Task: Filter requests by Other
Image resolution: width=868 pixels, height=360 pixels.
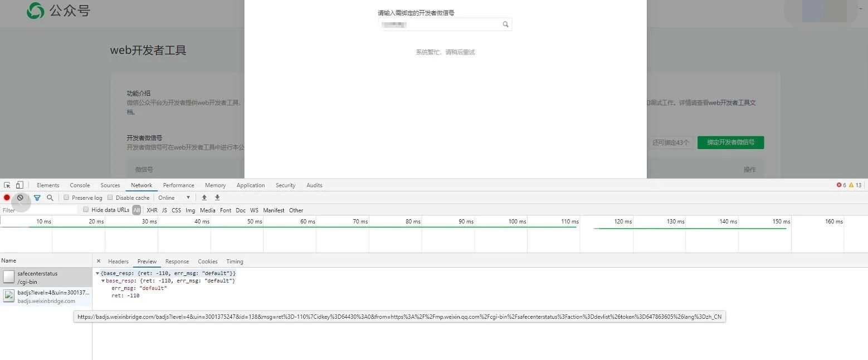Action: tap(296, 210)
